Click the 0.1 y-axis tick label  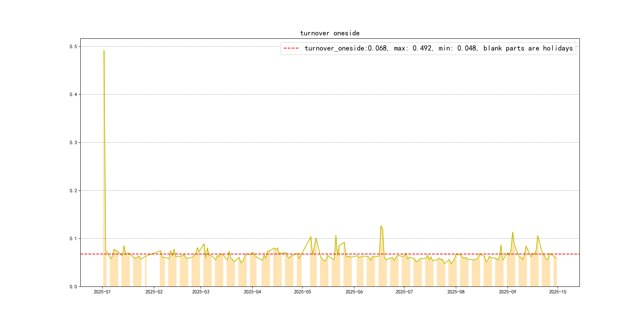tap(73, 239)
